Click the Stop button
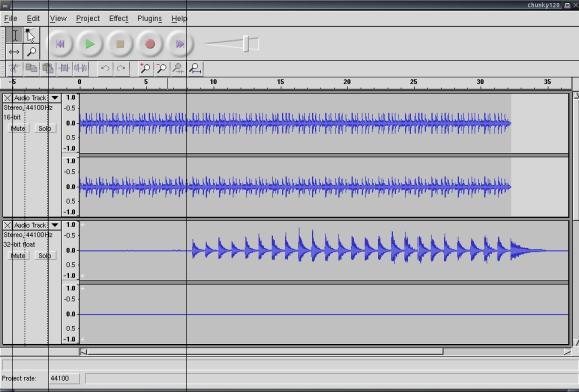579x392 pixels. coord(120,44)
